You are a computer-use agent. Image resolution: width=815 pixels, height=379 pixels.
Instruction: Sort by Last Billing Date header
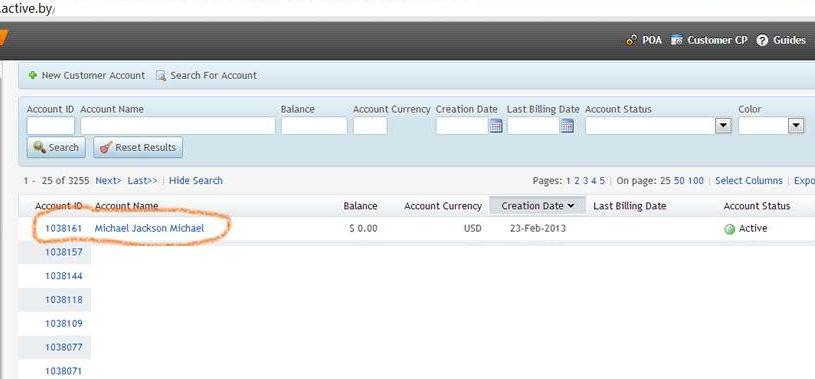coord(629,206)
